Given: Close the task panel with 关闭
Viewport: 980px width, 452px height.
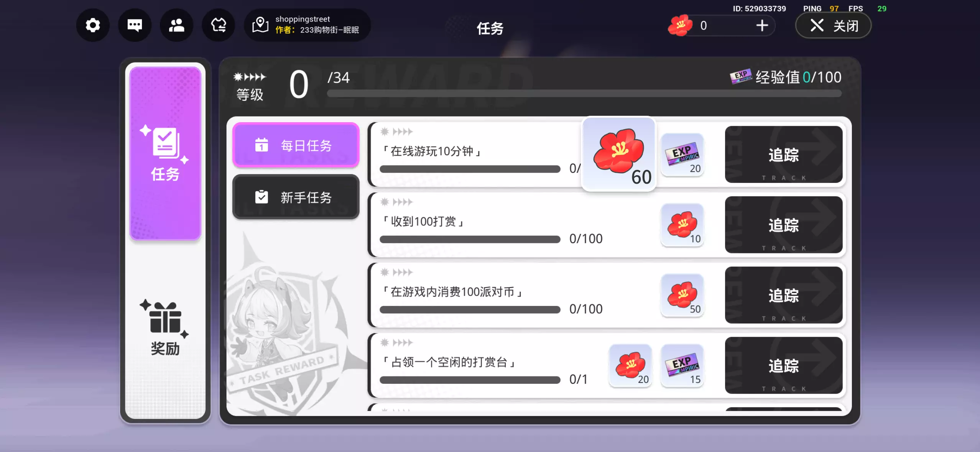Looking at the screenshot, I should coord(833,26).
